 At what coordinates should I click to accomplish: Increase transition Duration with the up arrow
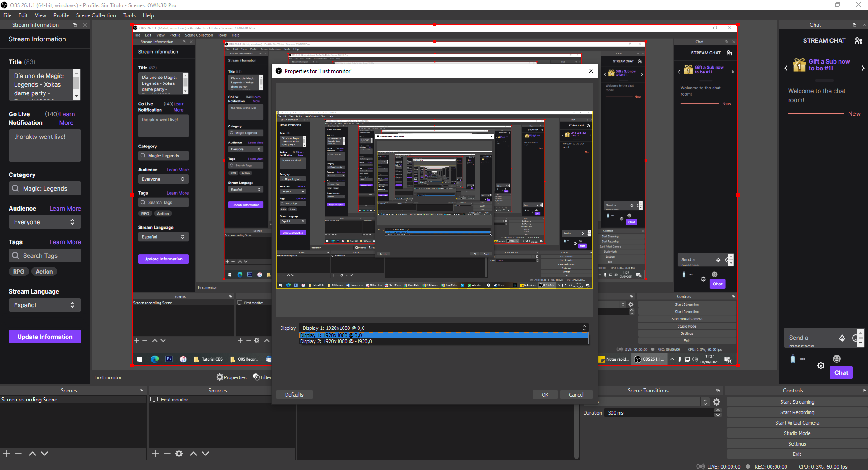pyautogui.click(x=718, y=411)
